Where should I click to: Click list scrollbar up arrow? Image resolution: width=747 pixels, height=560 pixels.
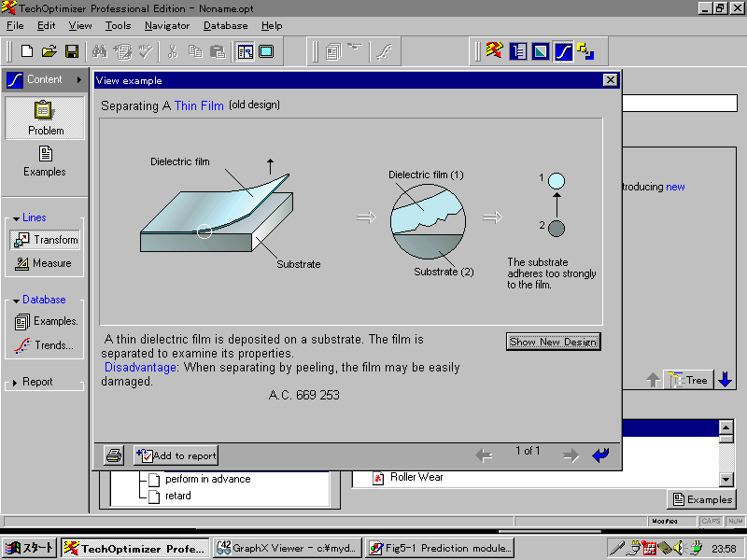tap(726, 427)
